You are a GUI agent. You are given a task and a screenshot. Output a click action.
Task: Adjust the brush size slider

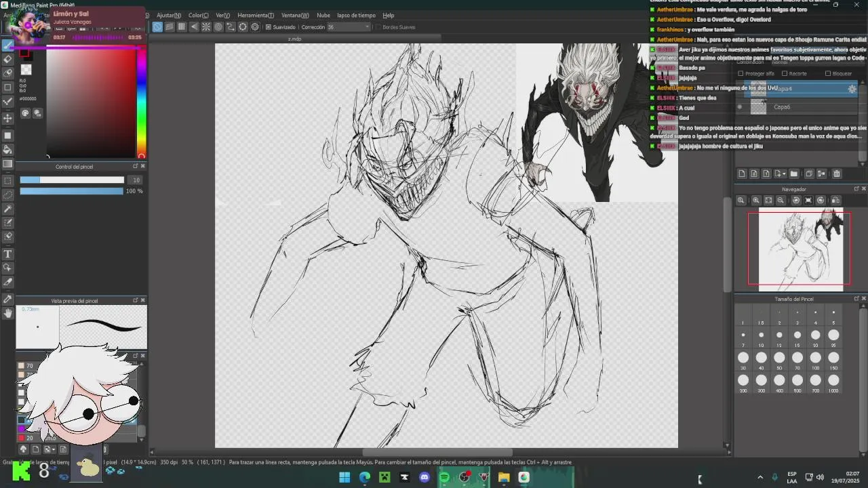72,180
